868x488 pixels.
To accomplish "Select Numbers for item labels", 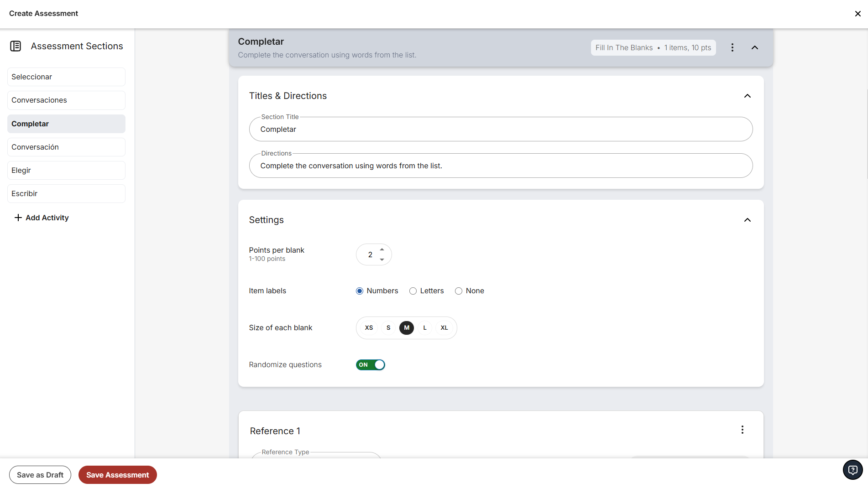I will pyautogui.click(x=359, y=291).
